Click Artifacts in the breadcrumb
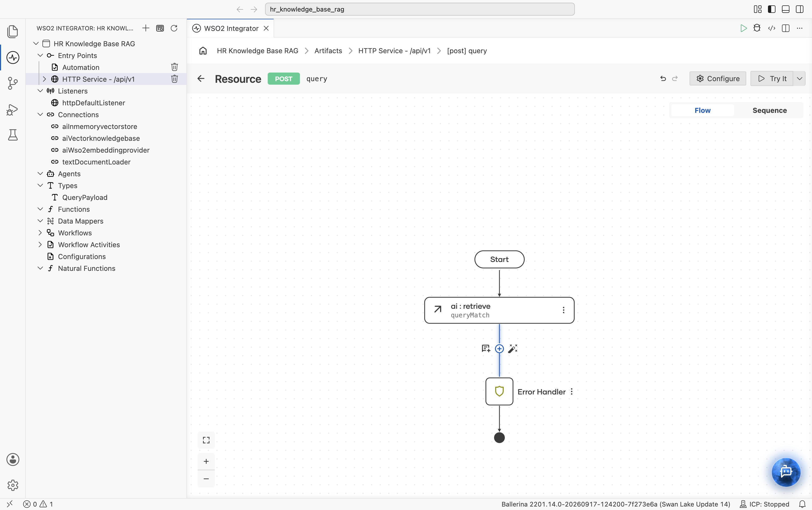The width and height of the screenshot is (812, 510). 328,51
